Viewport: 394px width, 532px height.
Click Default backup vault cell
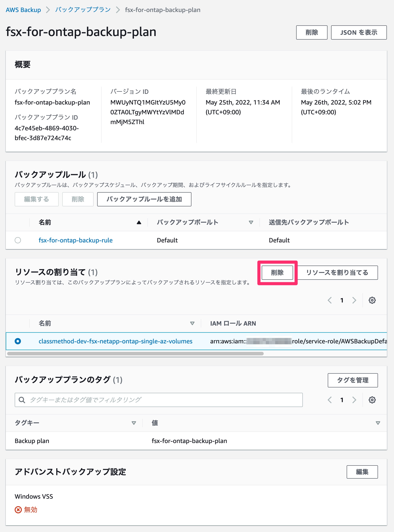pyautogui.click(x=167, y=240)
